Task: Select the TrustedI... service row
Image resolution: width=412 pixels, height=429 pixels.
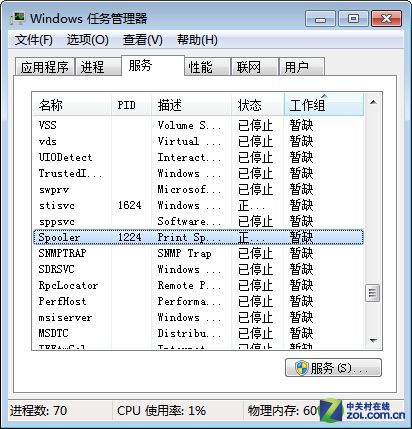Action: click(x=198, y=173)
